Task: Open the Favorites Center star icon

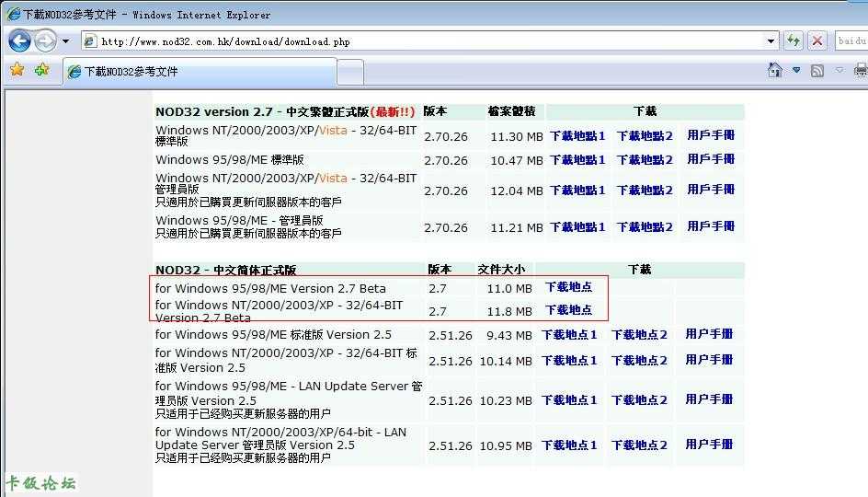Action: pos(17,70)
